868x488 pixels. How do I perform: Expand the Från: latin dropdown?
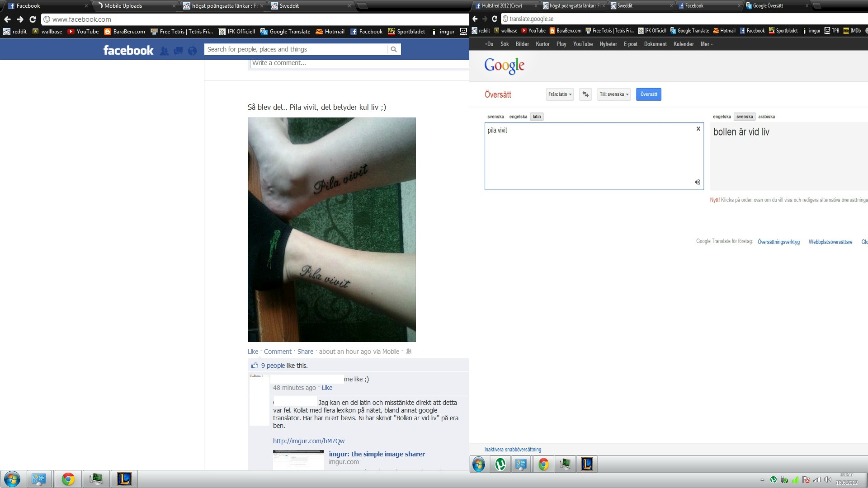560,94
